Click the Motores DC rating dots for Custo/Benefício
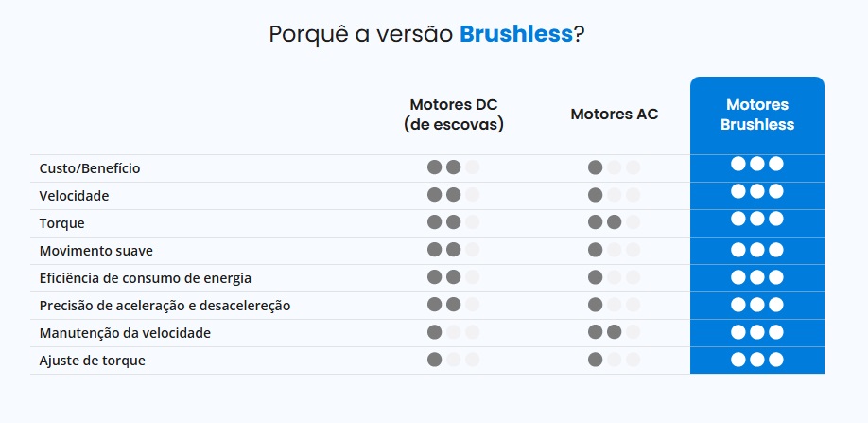Screen dimensions: 868x423 click(453, 167)
